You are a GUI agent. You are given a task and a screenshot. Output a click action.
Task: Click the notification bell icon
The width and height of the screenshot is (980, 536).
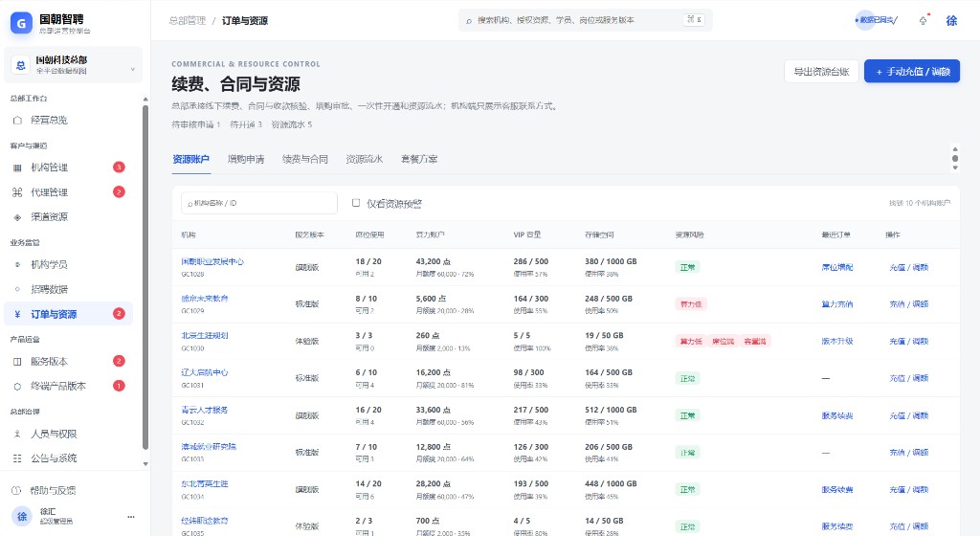click(x=924, y=21)
